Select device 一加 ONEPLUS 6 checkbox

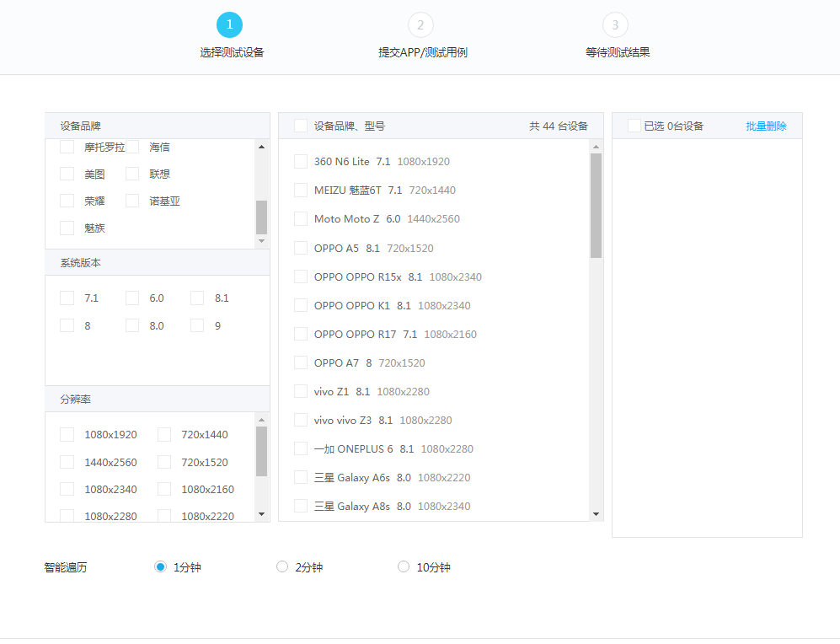(301, 449)
